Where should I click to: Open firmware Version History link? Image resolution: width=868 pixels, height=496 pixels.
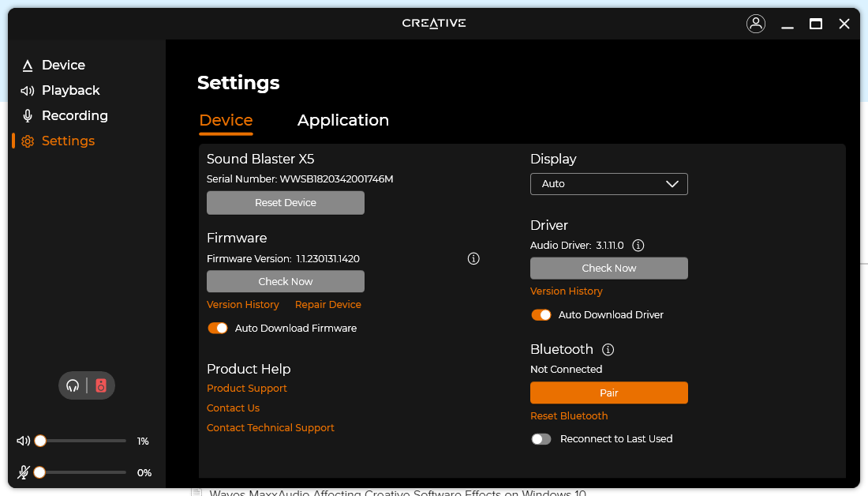(243, 305)
